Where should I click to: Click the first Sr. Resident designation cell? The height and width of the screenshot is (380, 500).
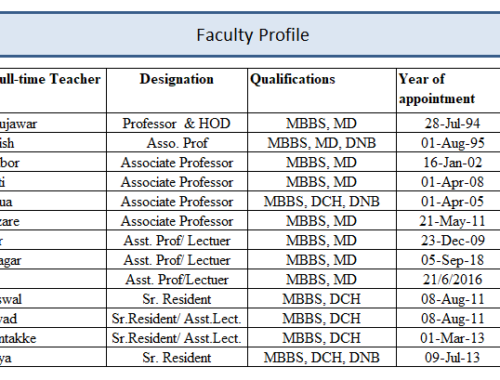click(x=177, y=299)
